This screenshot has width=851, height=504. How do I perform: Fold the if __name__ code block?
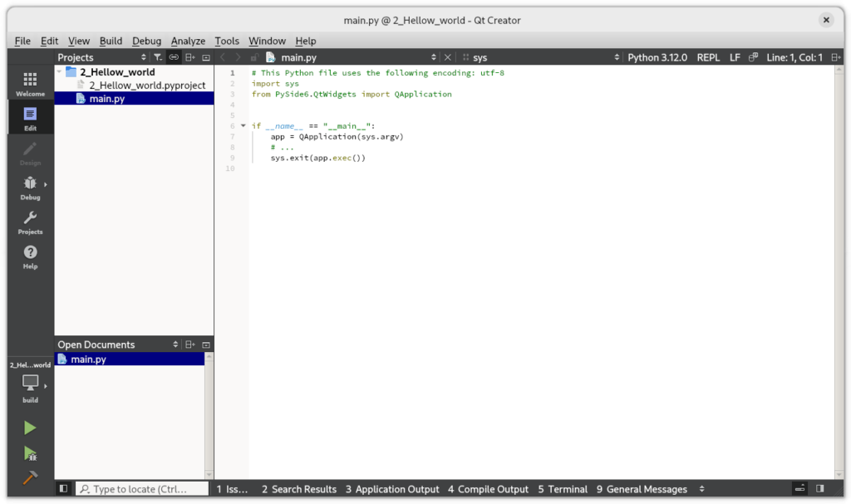click(243, 126)
